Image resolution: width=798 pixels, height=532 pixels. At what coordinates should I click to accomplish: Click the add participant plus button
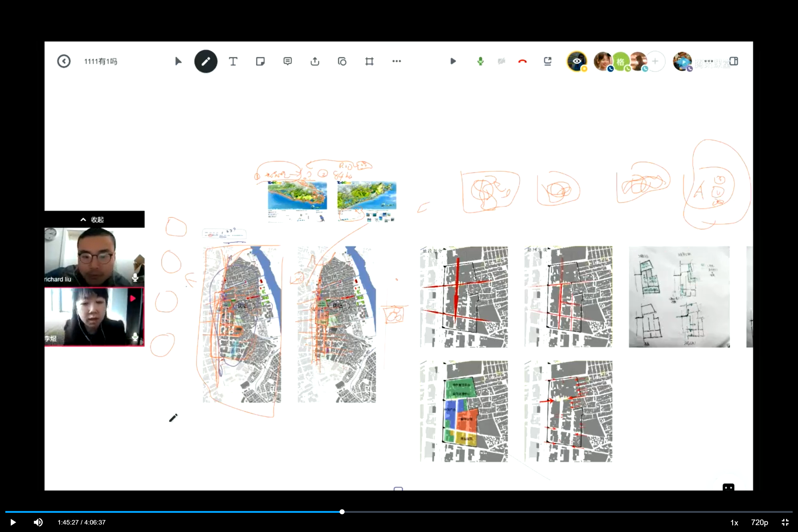tap(655, 61)
